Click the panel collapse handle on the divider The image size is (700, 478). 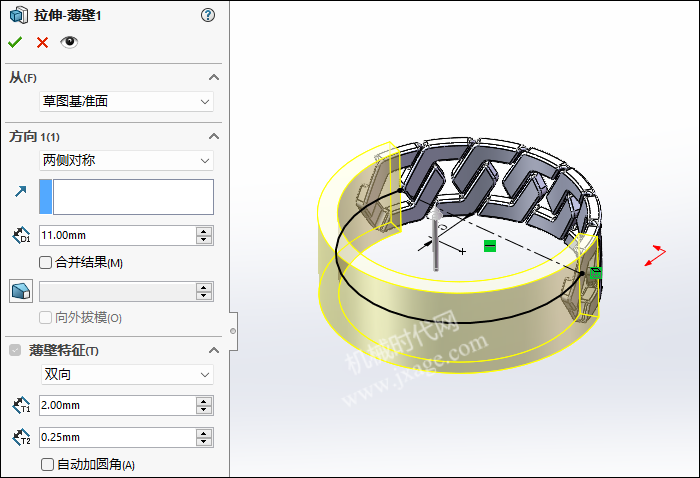click(233, 331)
